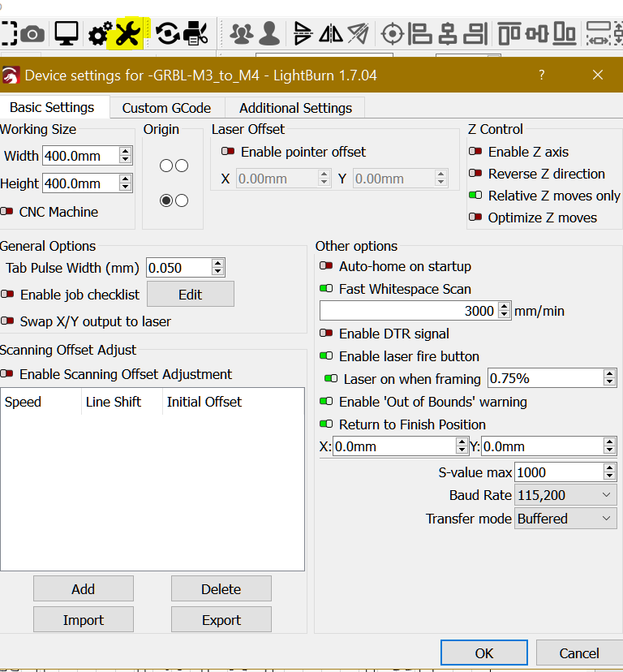Click Height stepper arrows

tap(125, 183)
